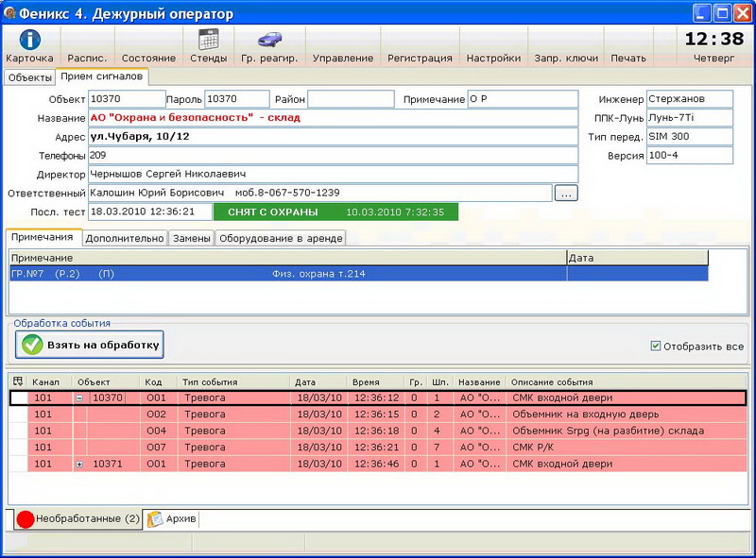Viewport: 756px width, 558px height.
Task: Click the СНЯТ С ОХРАНЫ status bar
Action: coord(335,212)
